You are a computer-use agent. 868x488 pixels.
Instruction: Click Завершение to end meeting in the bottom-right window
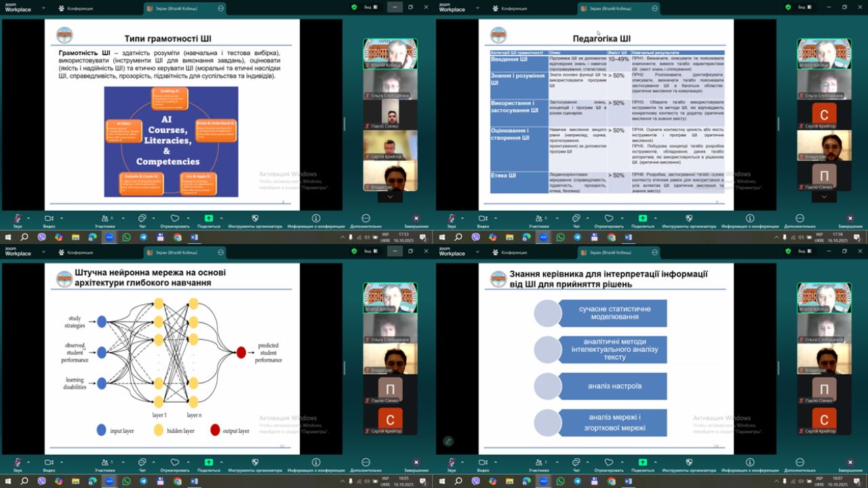click(850, 464)
